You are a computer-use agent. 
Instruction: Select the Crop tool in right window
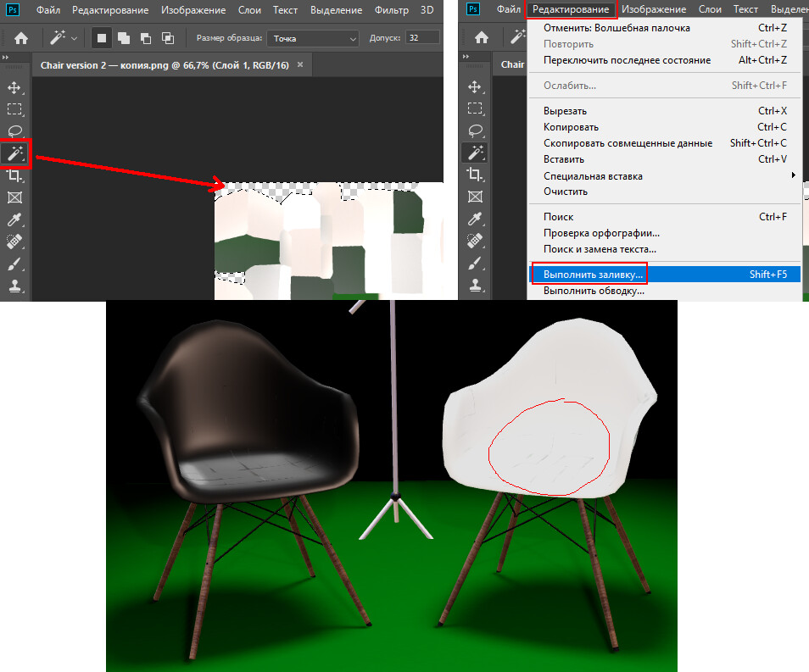pos(475,175)
